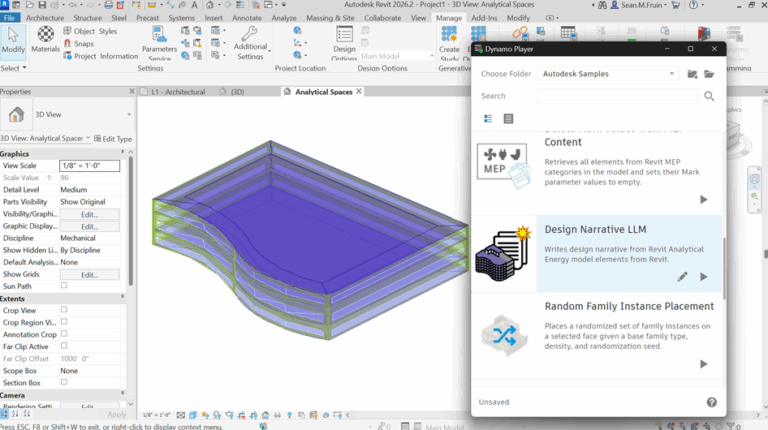Select the Modify tool
Screen dimensions: 768x430
(x=13, y=38)
